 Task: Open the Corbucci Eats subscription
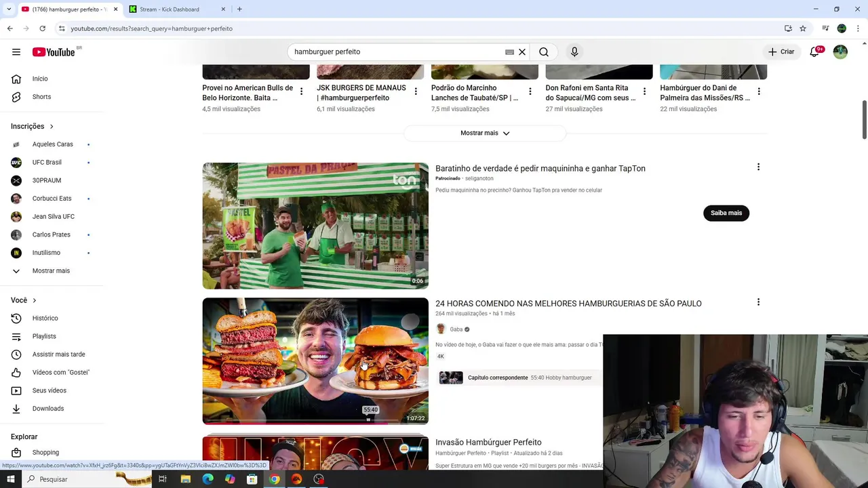point(53,199)
